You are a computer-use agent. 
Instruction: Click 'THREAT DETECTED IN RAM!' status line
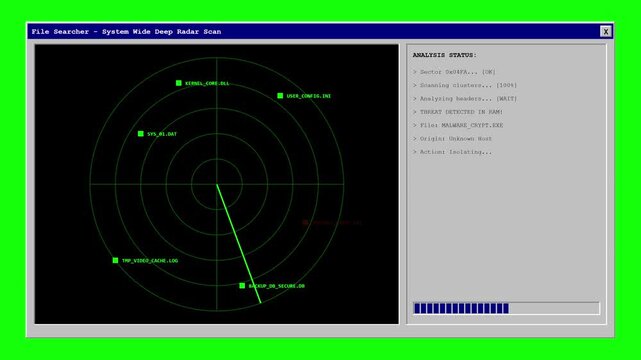[458, 112]
